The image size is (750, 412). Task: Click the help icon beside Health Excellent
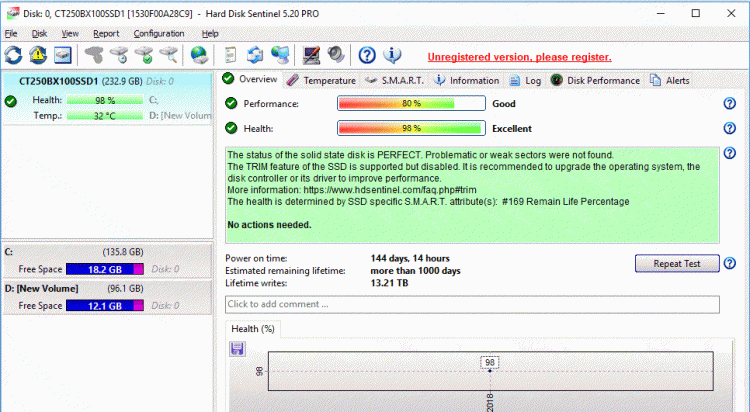[729, 128]
